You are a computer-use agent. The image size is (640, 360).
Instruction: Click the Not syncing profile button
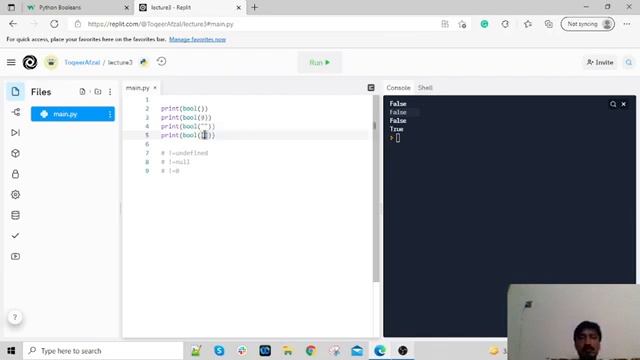coord(588,24)
